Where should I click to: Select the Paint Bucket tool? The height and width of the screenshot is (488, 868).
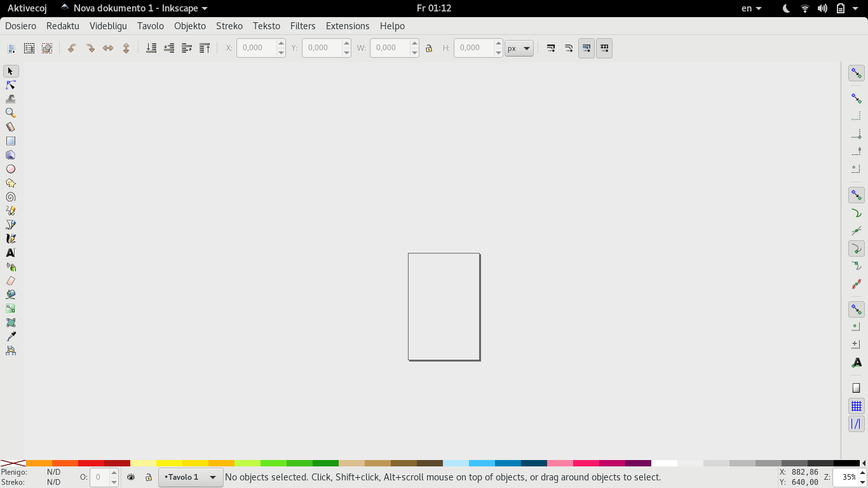[x=11, y=295]
